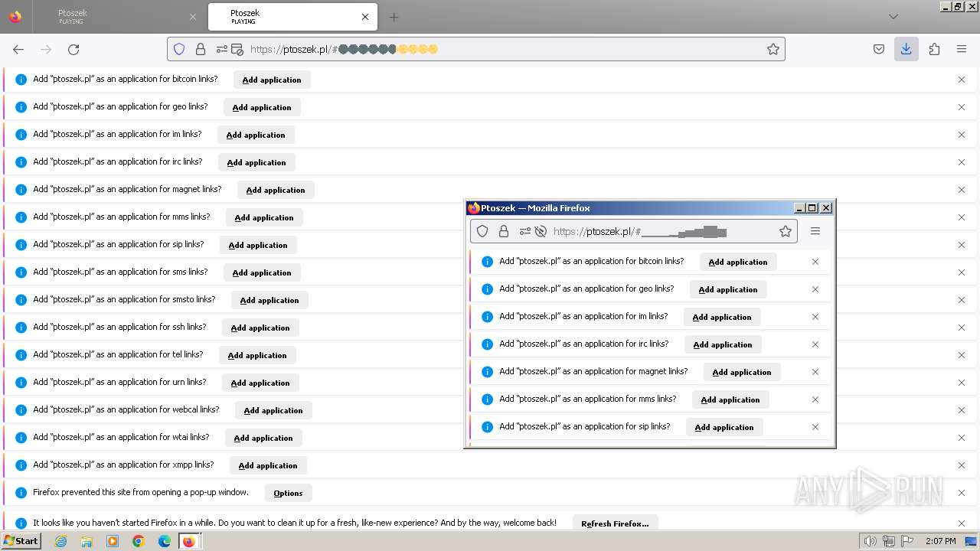
Task: Add application for geo links in popup window
Action: click(728, 289)
